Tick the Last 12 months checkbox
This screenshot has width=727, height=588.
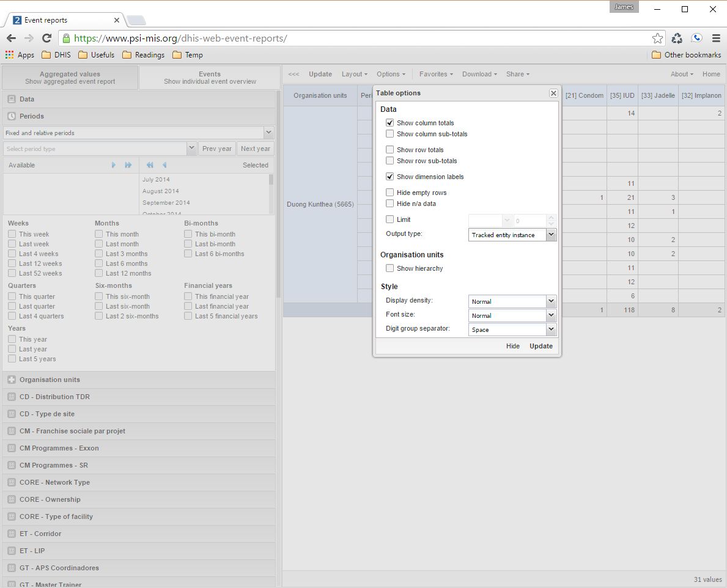(x=98, y=273)
